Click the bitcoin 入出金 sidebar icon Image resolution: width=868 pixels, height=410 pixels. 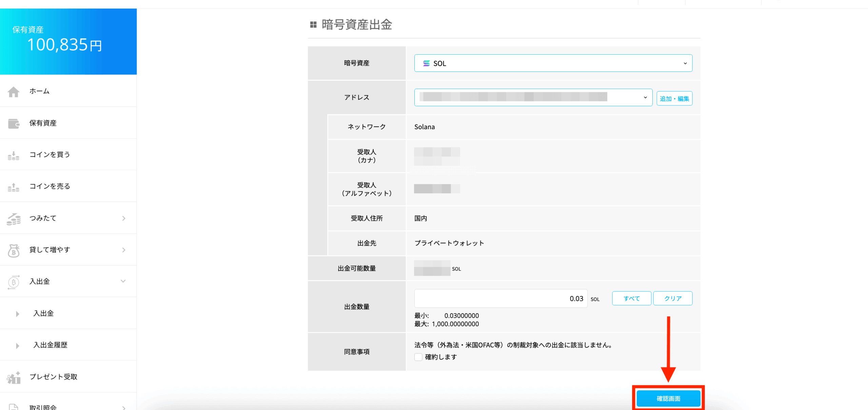pyautogui.click(x=14, y=282)
